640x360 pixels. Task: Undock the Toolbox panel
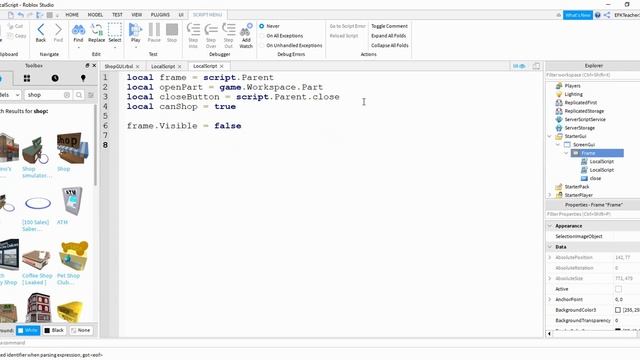pos(87,66)
